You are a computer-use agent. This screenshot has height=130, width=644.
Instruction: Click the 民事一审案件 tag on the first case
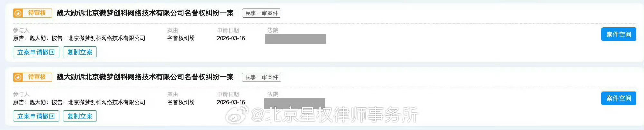pyautogui.click(x=261, y=13)
